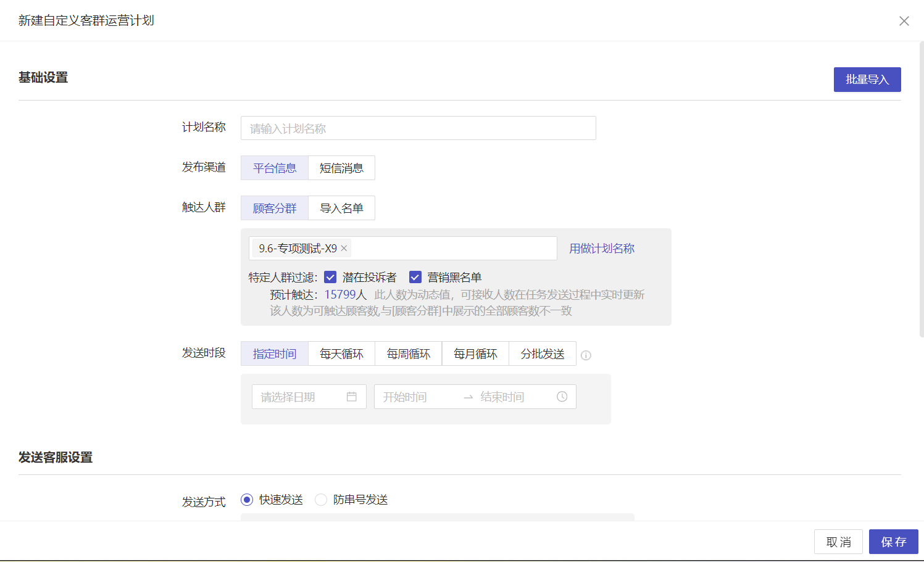Select 每天循环 send period
The width and height of the screenshot is (924, 562).
[x=341, y=353]
